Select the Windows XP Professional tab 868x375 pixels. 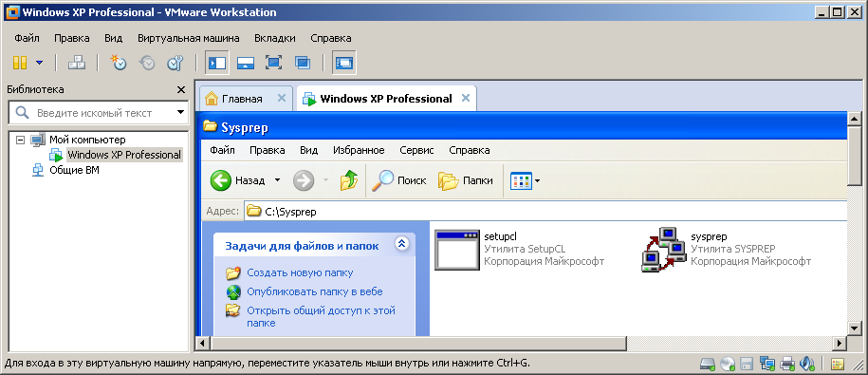[x=386, y=99]
